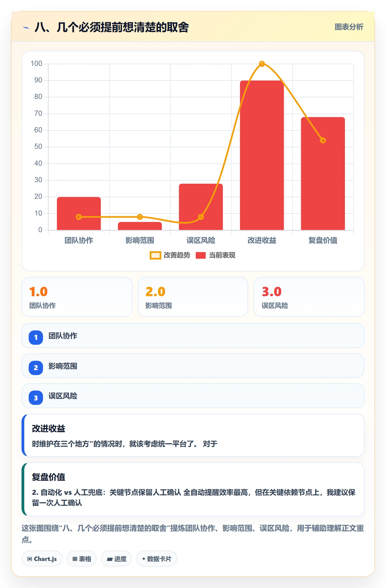The height and width of the screenshot is (588, 386).
Task: Click the 改进收益 info card heading
Action: point(49,429)
